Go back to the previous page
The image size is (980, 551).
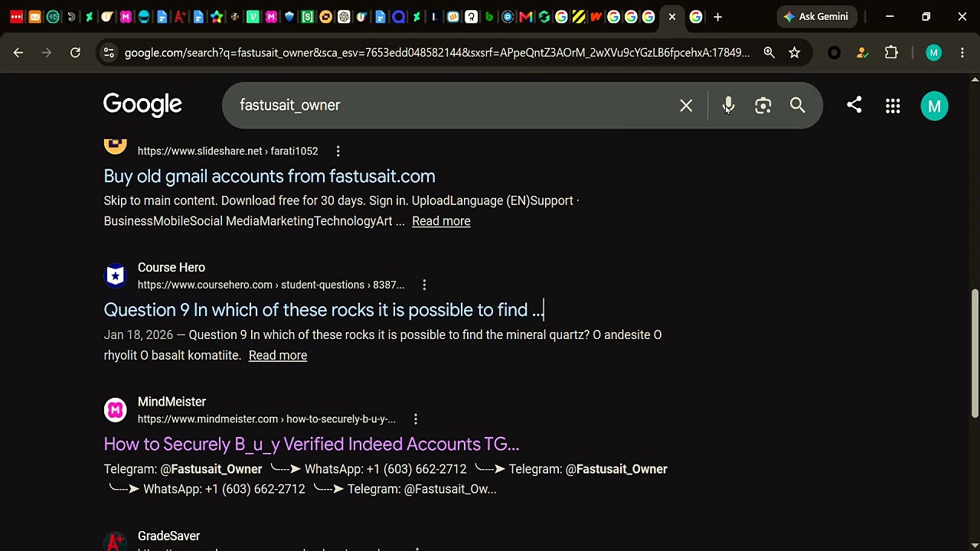(18, 53)
